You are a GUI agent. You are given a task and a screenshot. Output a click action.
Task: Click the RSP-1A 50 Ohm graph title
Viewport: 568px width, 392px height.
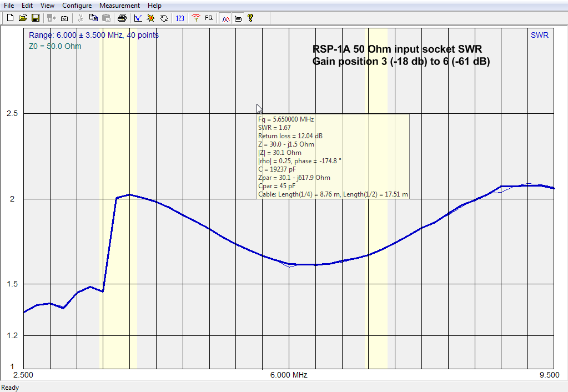coord(397,49)
